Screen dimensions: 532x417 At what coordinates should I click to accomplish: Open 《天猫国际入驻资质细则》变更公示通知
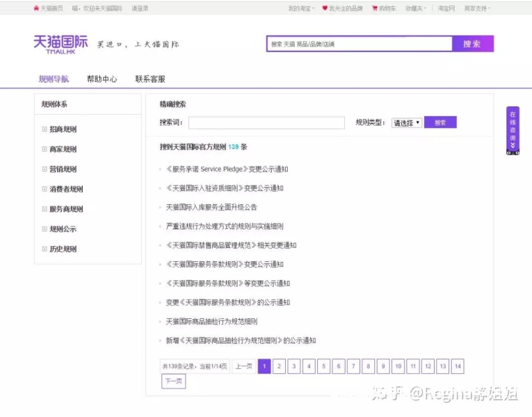[x=225, y=188]
